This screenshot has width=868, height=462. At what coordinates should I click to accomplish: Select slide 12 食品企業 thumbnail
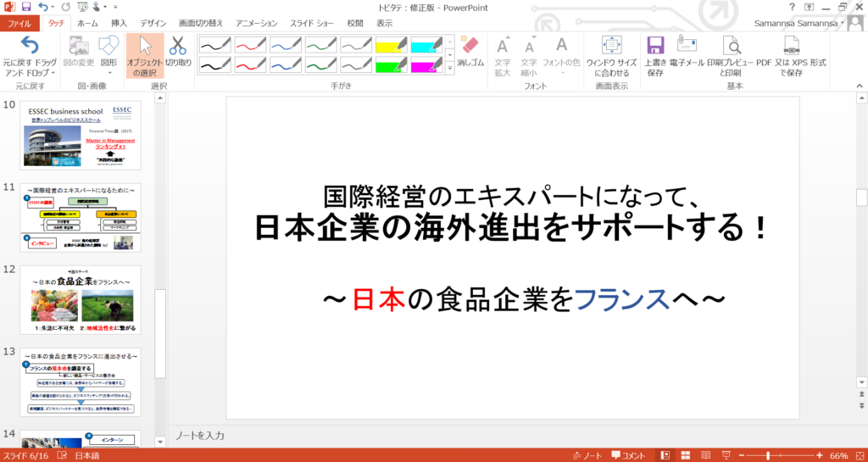(81, 299)
